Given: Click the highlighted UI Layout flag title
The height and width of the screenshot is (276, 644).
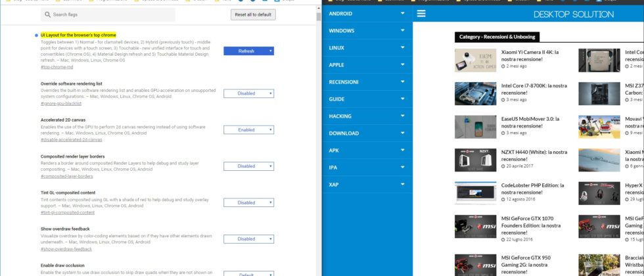Looking at the screenshot, I should pyautogui.click(x=78, y=35).
